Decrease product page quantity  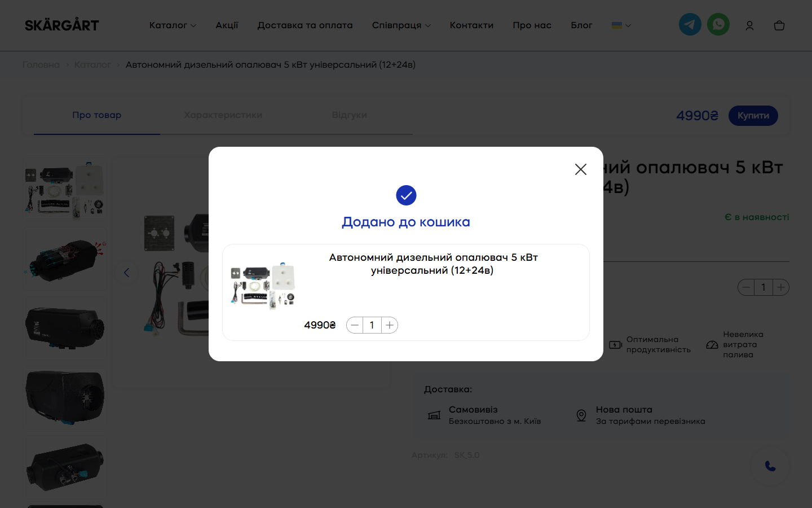click(746, 287)
